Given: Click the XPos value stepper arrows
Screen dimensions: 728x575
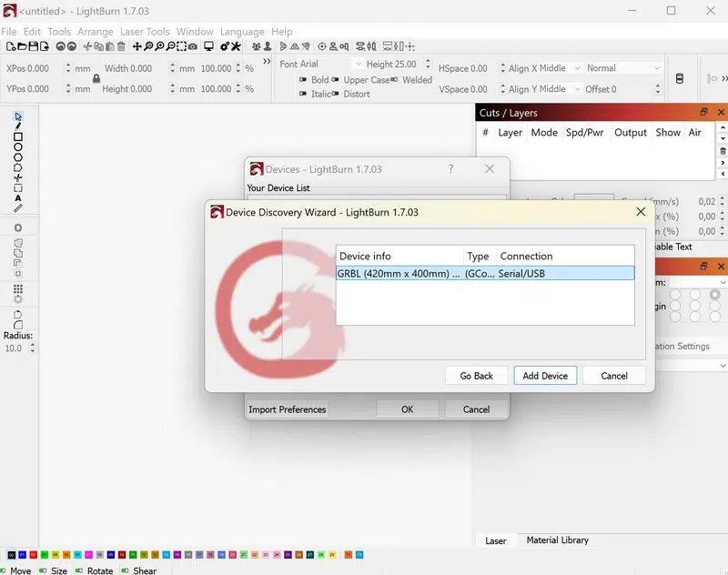Looking at the screenshot, I should pos(68,68).
